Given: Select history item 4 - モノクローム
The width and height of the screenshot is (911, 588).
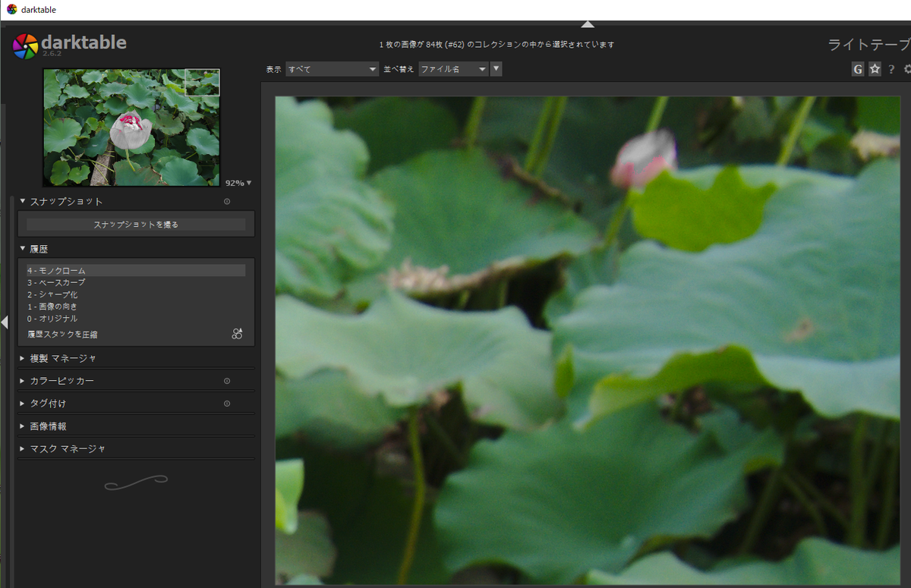Looking at the screenshot, I should (x=136, y=270).
